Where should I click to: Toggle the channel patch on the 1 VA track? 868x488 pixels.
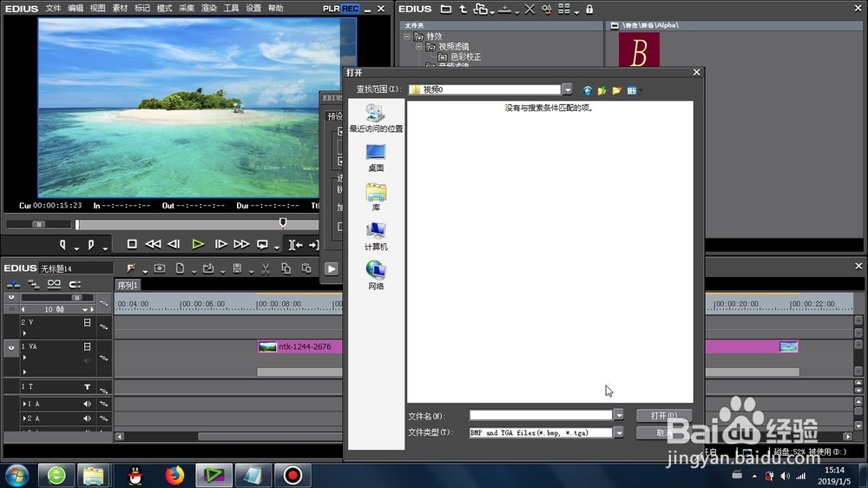click(x=11, y=348)
